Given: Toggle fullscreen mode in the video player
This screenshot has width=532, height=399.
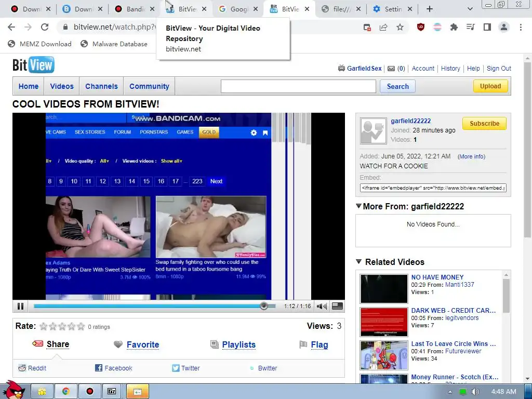Looking at the screenshot, I should pos(337,306).
